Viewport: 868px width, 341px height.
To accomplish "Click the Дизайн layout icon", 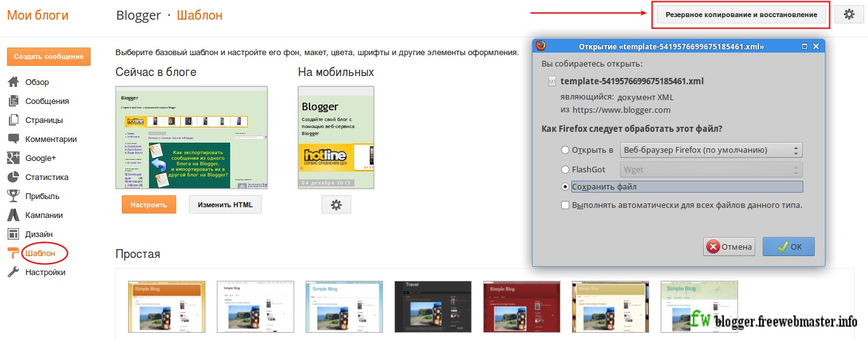I will click(13, 234).
